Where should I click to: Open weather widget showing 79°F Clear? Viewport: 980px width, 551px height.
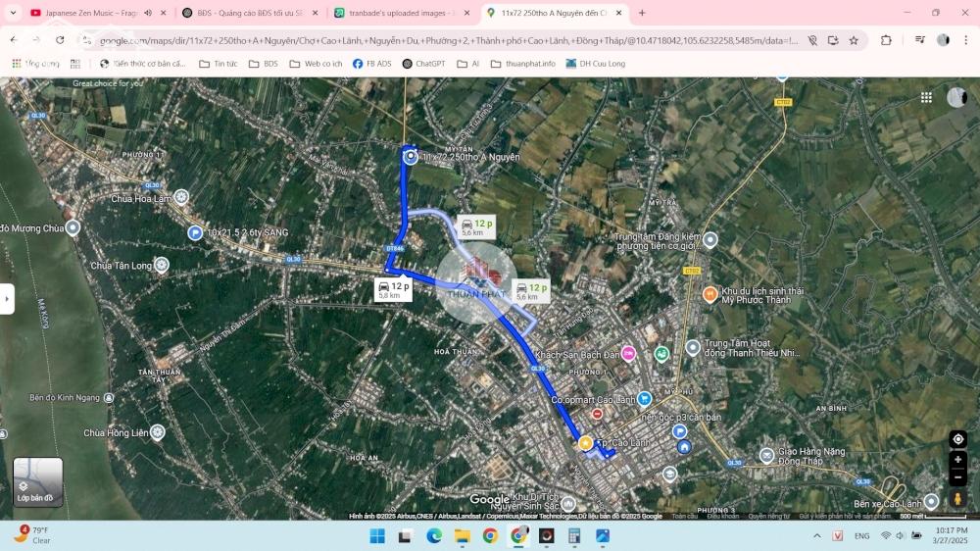click(x=32, y=535)
